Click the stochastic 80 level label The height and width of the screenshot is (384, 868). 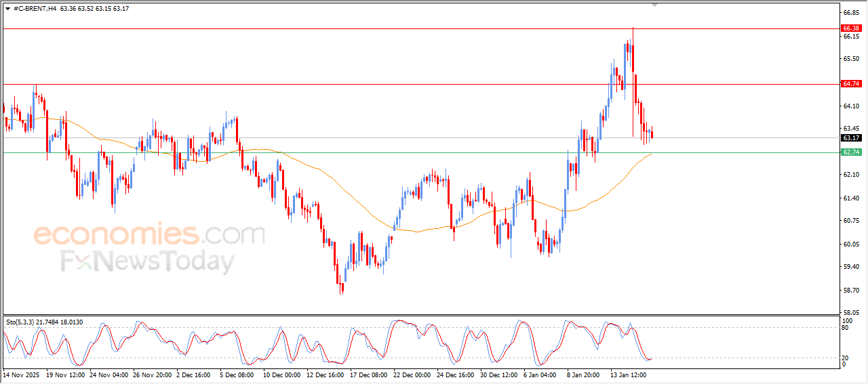point(845,328)
